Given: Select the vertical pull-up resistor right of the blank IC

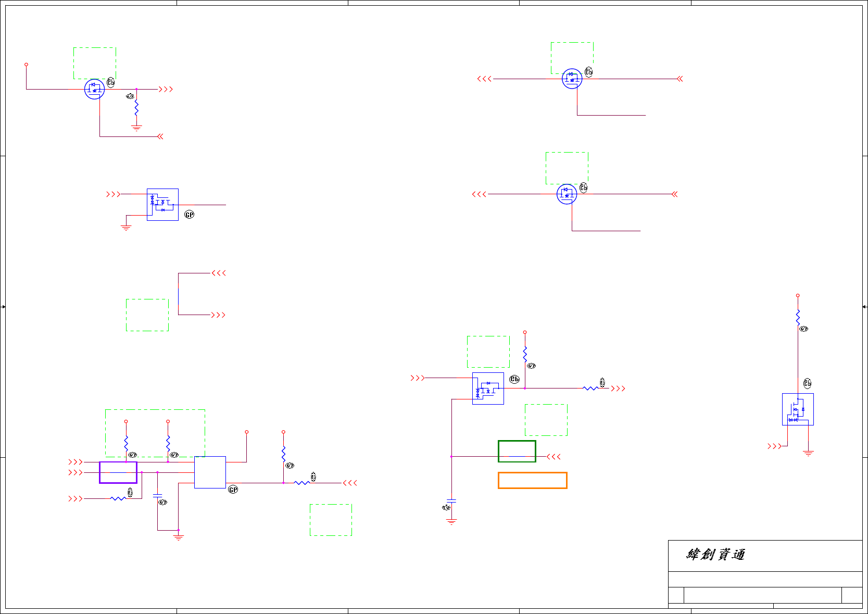Looking at the screenshot, I should point(283,454).
